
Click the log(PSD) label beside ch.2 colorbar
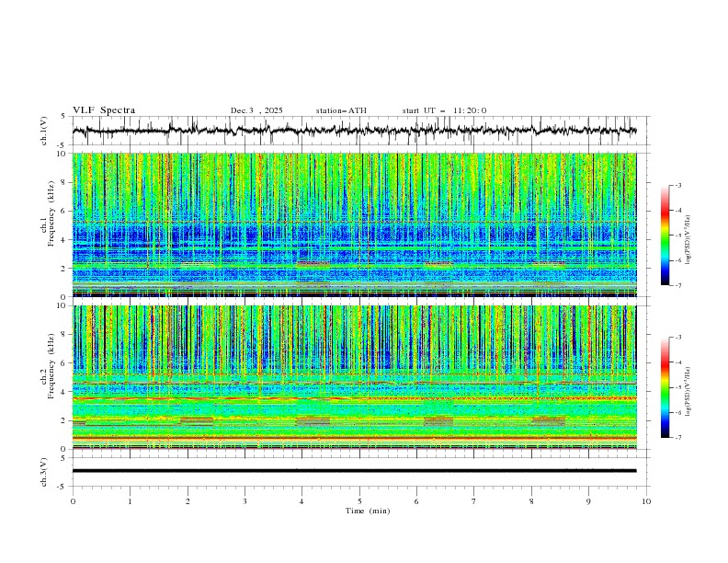click(689, 387)
